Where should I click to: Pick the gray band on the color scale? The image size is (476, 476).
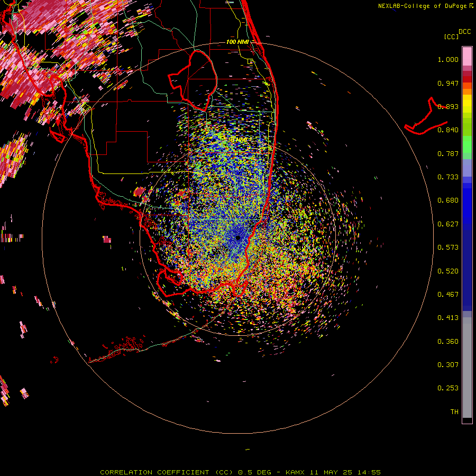pyautogui.click(x=467, y=368)
